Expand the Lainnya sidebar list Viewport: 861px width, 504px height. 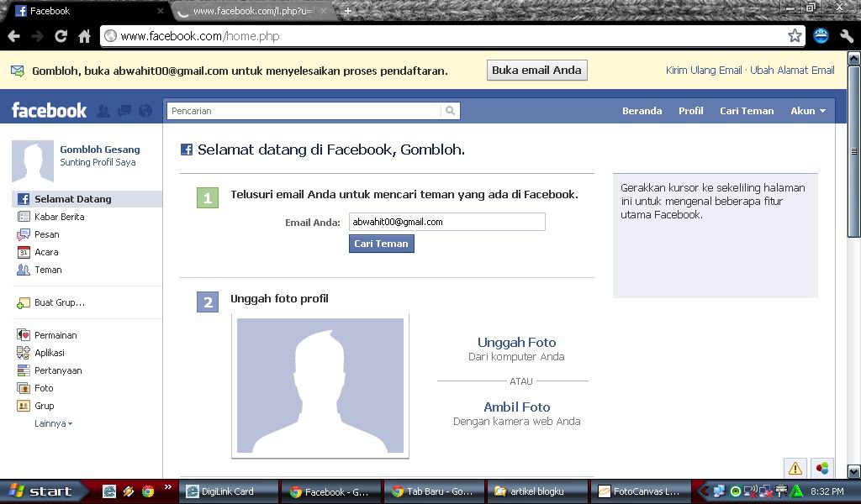(50, 423)
